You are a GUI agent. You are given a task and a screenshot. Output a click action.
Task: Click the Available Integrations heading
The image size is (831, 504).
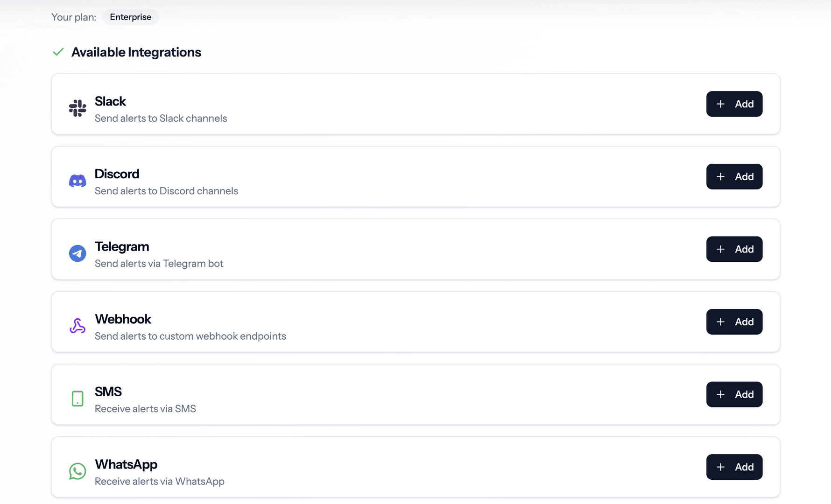(136, 52)
